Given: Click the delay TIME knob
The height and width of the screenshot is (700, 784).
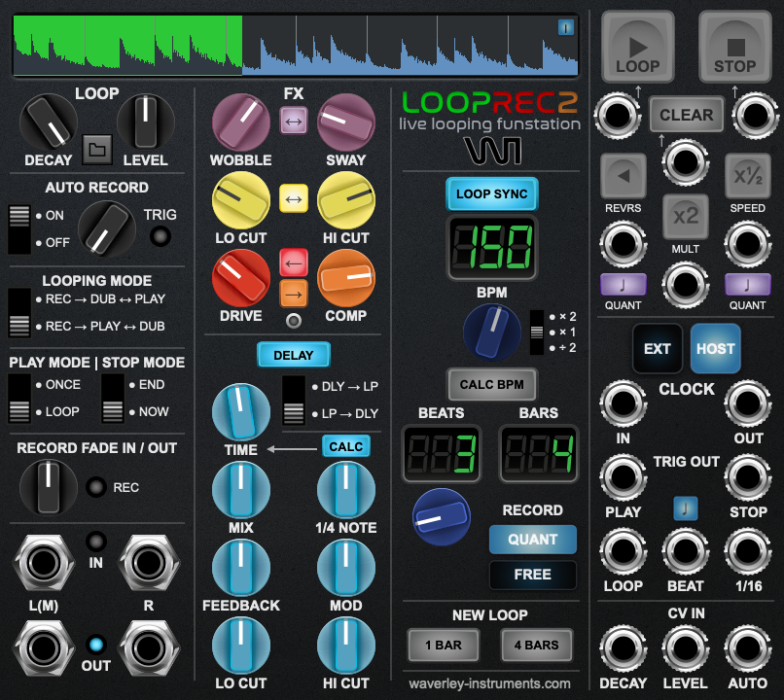Looking at the screenshot, I should click(241, 411).
